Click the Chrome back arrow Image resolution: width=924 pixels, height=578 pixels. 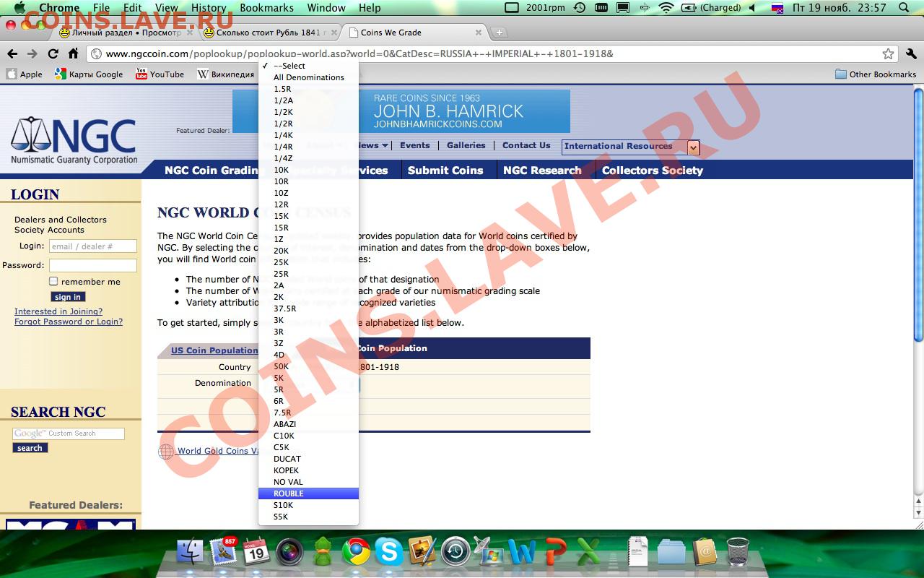[x=12, y=54]
